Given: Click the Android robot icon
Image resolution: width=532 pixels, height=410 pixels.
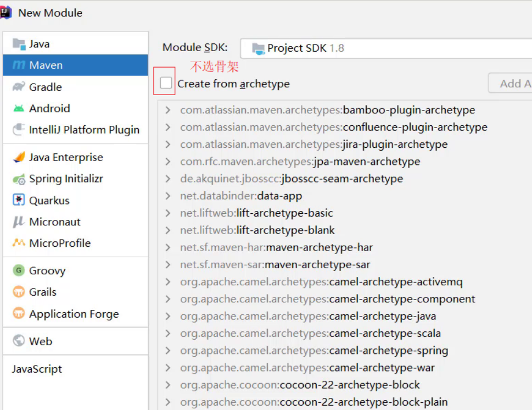Looking at the screenshot, I should pyautogui.click(x=19, y=108).
